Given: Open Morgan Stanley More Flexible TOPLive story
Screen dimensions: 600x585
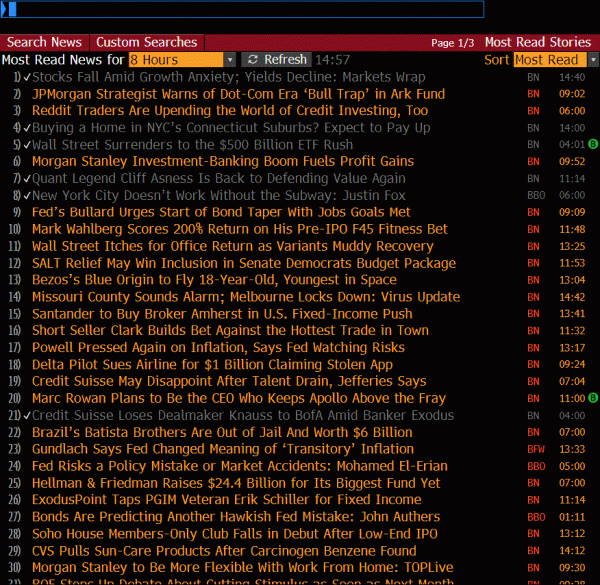Looking at the screenshot, I should point(243,567).
